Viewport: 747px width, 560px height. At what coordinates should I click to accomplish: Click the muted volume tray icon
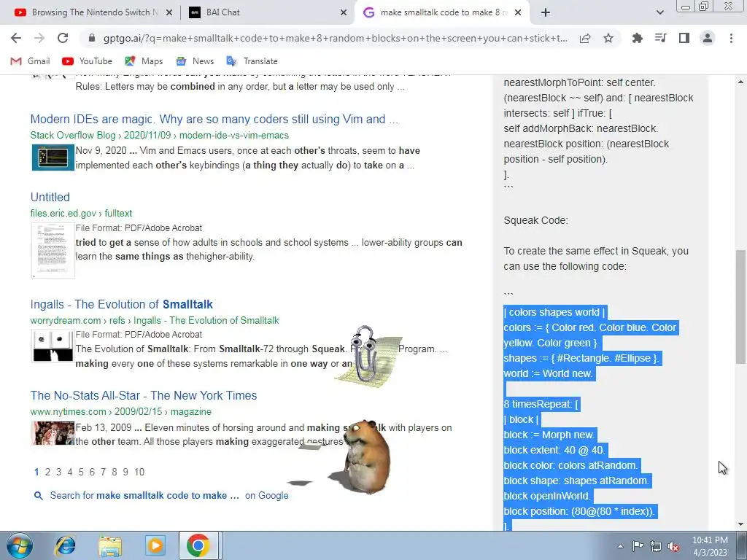[x=673, y=546]
